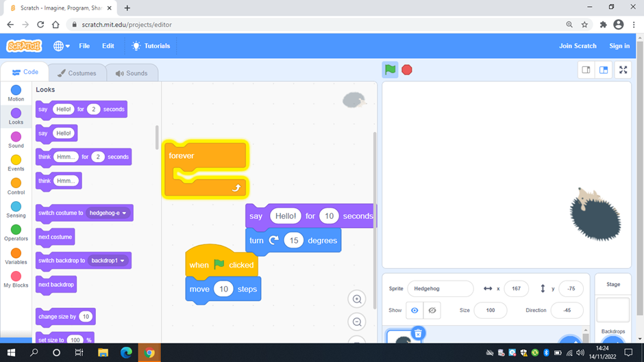The image size is (644, 362).
Task: Click Sign in link
Action: click(619, 46)
